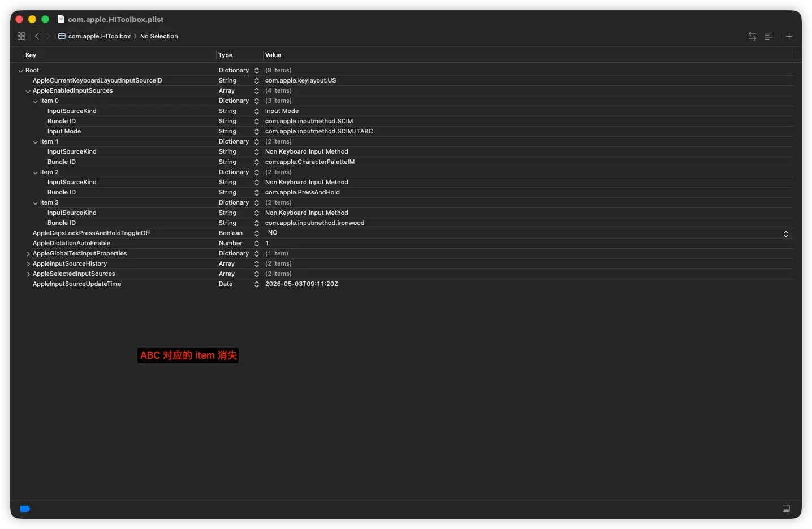Click value com.apple.keylayout.US

click(x=300, y=80)
